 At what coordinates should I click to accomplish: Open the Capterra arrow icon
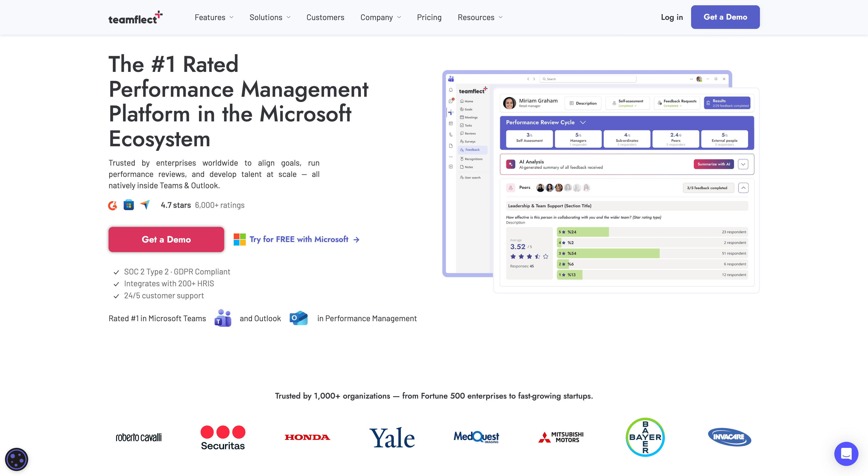coord(145,205)
